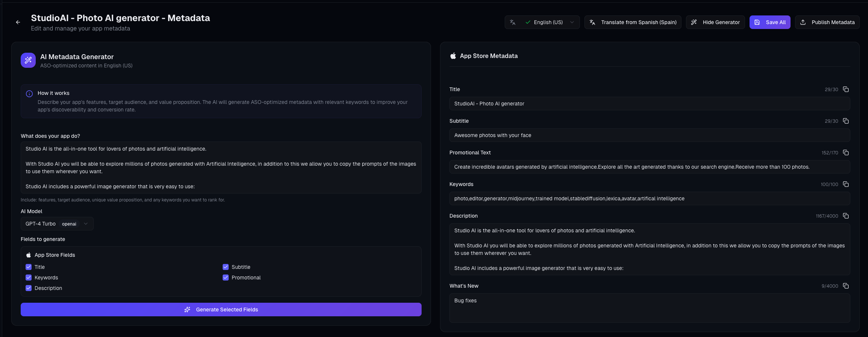This screenshot has width=868, height=337.
Task: Click the translate icon beside English (US)
Action: click(x=513, y=22)
